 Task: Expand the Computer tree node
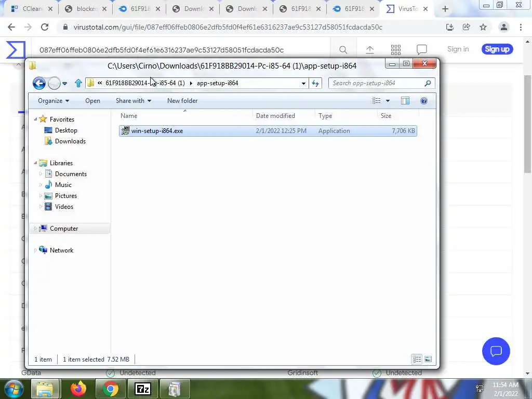click(35, 229)
